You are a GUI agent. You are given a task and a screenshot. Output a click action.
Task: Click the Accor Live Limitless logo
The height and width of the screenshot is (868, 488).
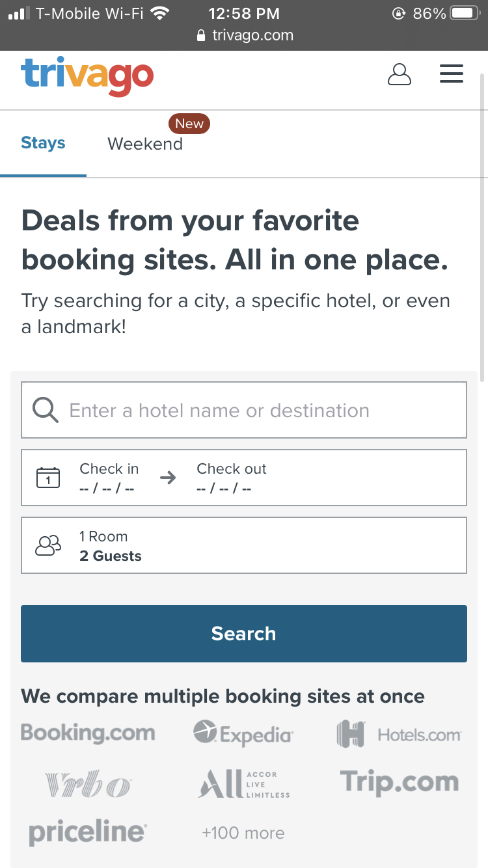243,783
